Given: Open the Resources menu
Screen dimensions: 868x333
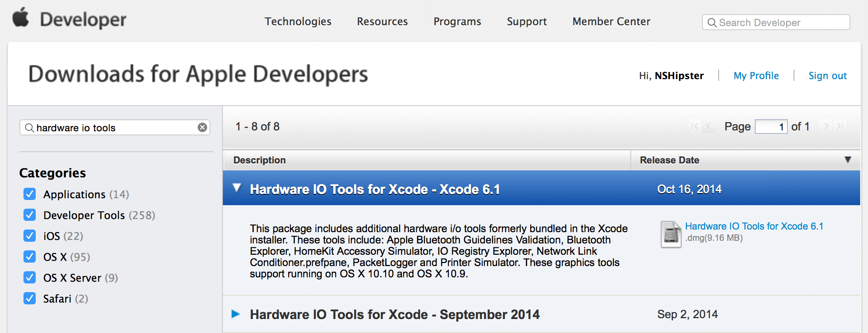Looking at the screenshot, I should 382,22.
